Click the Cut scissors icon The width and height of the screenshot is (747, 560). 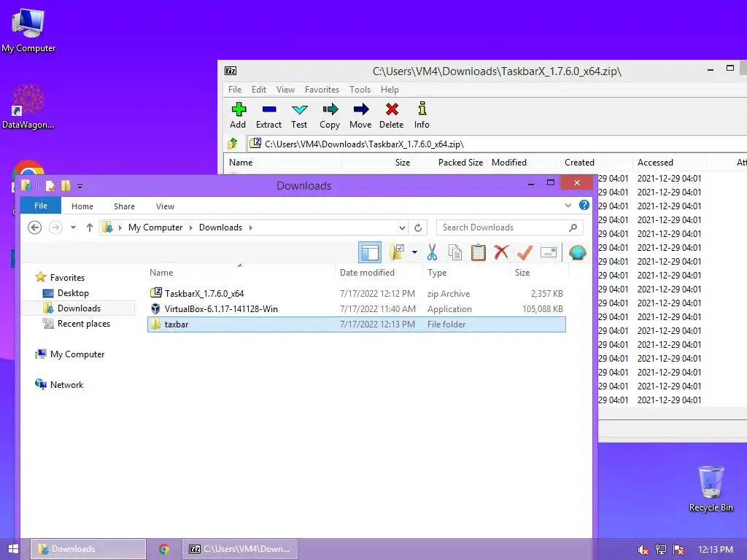tap(432, 252)
